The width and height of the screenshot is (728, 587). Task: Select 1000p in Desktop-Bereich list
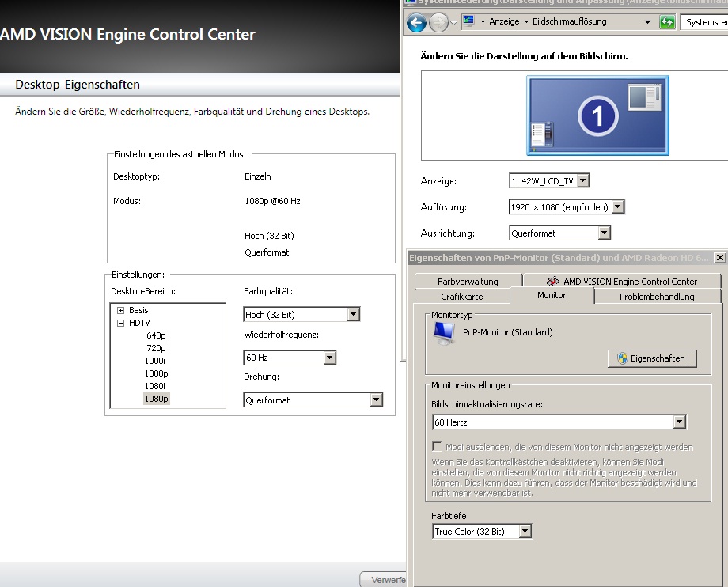(x=156, y=373)
